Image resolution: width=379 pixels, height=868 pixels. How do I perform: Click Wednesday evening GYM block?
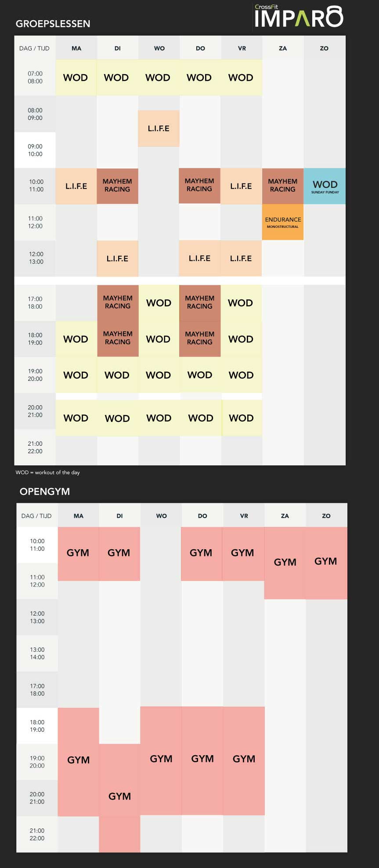161,761
